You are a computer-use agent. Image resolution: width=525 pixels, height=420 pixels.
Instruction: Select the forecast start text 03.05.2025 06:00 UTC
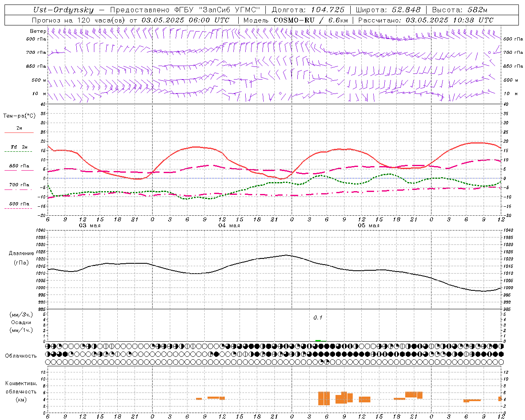click(185, 20)
